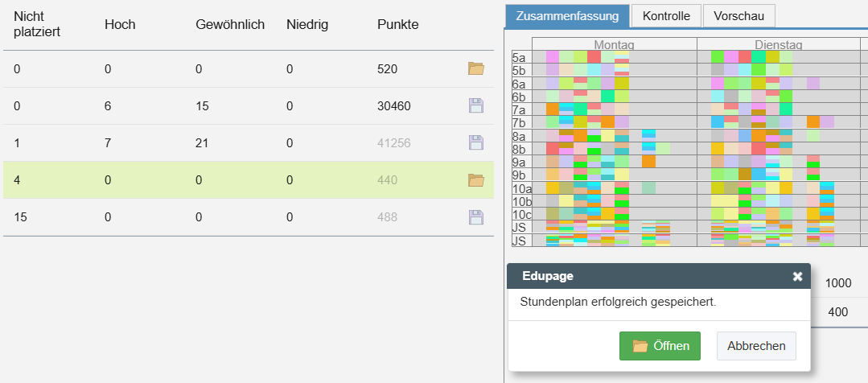Select the row with 15 unplaced cards
The height and width of the screenshot is (383, 868).
click(x=249, y=217)
